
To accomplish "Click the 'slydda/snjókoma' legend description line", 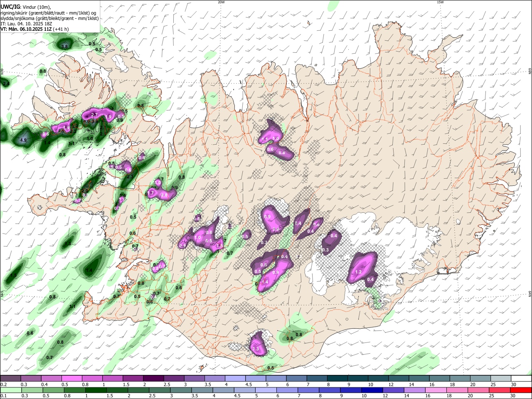I will [49, 18].
